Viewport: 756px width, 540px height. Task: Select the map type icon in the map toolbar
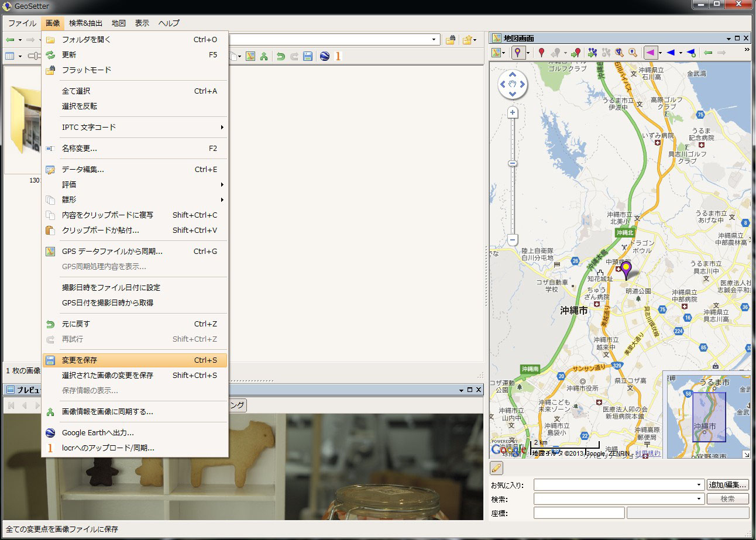point(497,53)
